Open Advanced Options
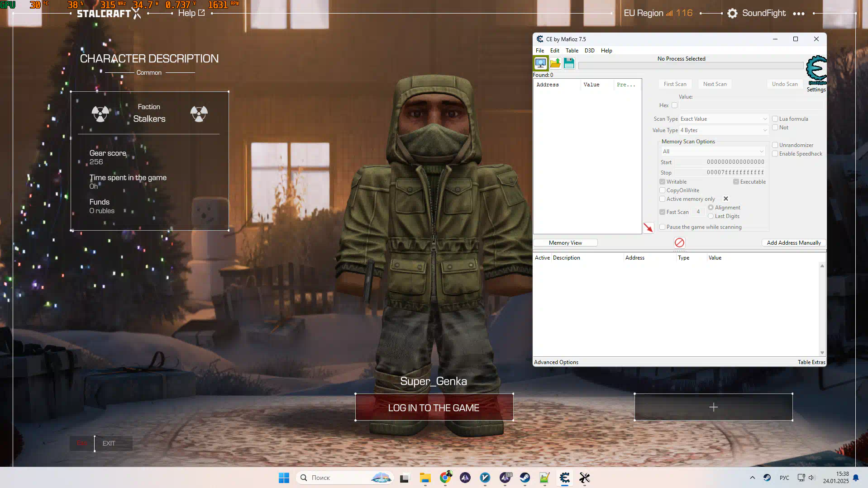Image resolution: width=868 pixels, height=488 pixels. click(x=556, y=362)
